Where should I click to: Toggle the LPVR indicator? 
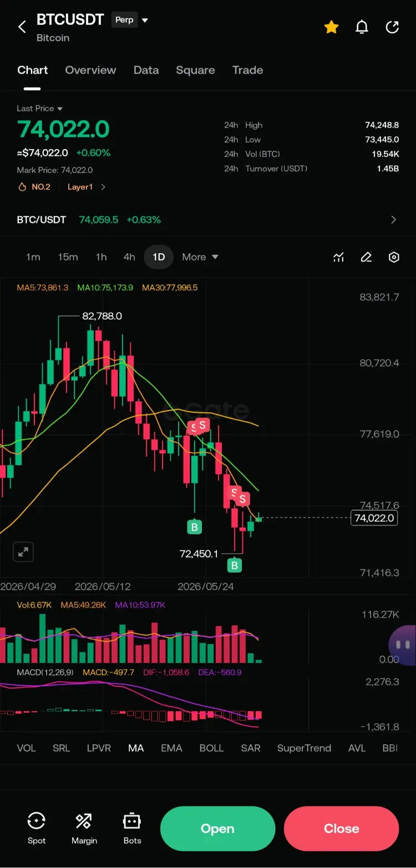[99, 748]
